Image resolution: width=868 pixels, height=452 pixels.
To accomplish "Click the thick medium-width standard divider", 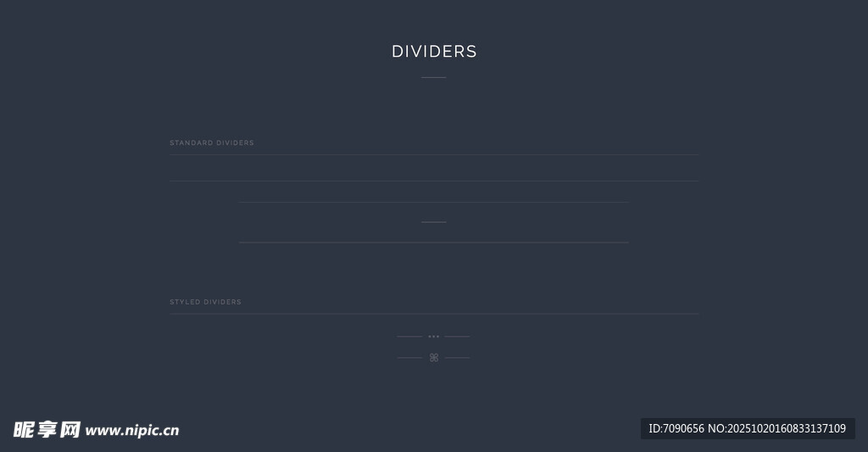I will click(x=434, y=243).
